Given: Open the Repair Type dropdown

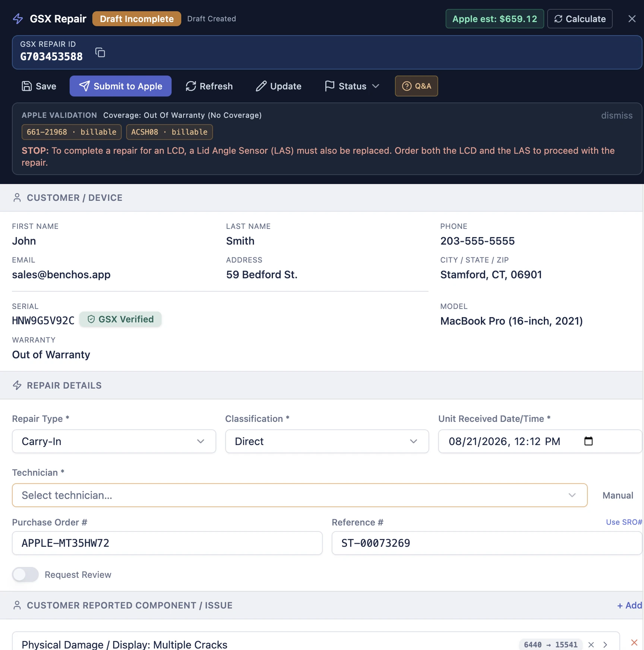Looking at the screenshot, I should pyautogui.click(x=114, y=441).
